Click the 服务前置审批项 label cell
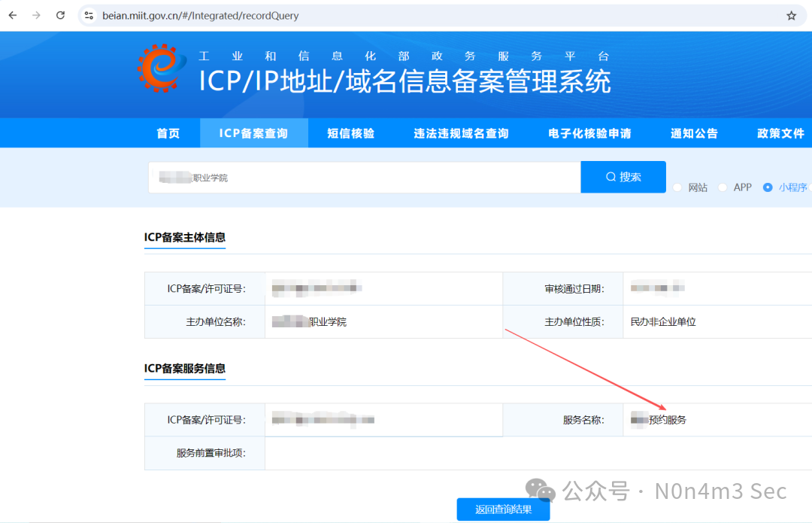 point(205,453)
